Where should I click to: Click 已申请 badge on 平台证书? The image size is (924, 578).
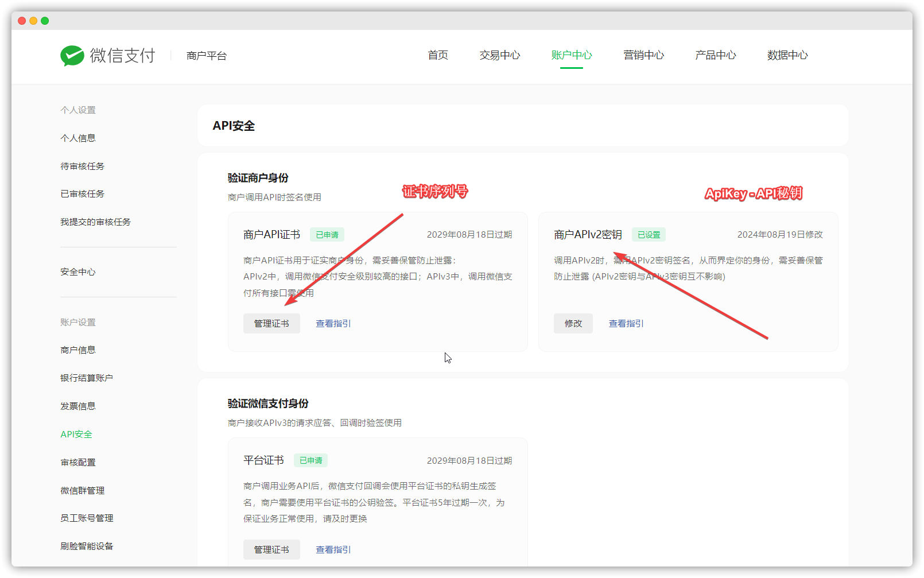(x=311, y=460)
